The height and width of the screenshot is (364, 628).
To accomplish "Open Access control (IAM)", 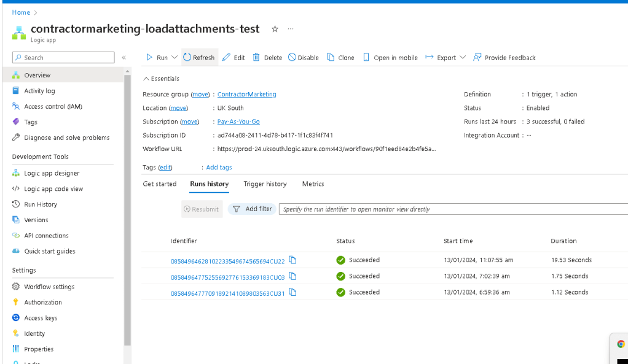I will (x=53, y=106).
